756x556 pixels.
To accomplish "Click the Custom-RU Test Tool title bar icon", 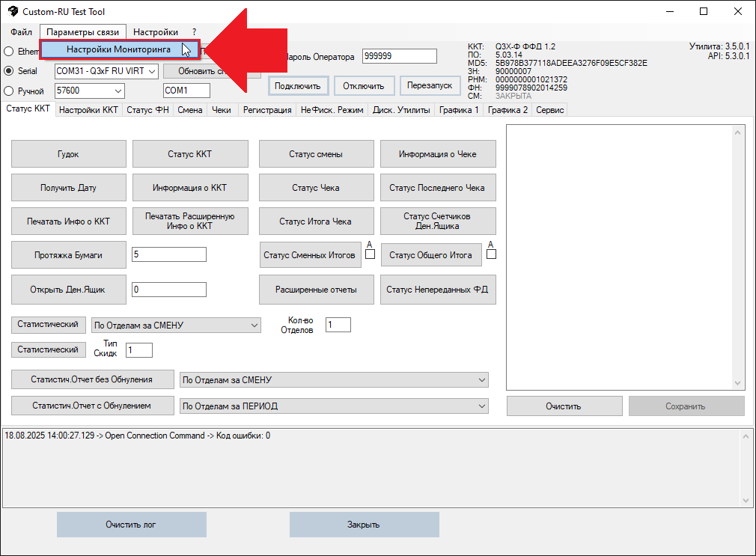I will [13, 12].
